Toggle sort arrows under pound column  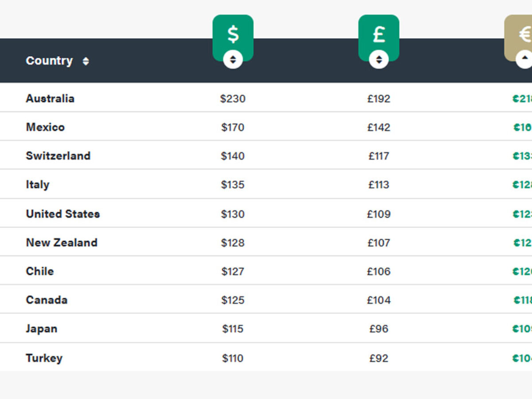pyautogui.click(x=379, y=59)
